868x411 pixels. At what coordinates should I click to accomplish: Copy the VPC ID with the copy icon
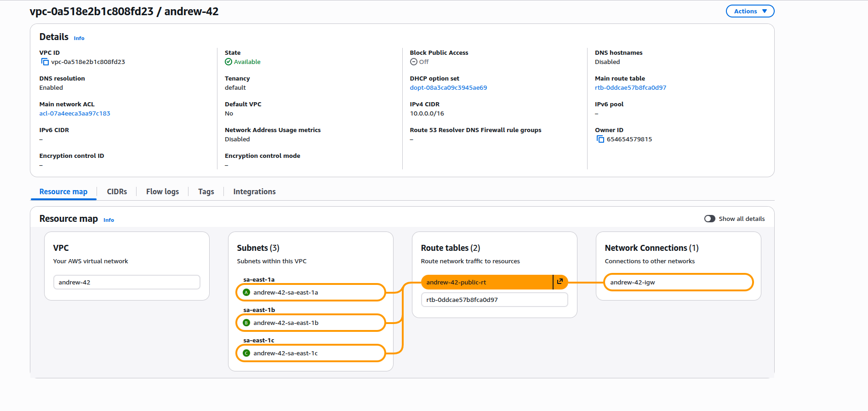tap(45, 62)
